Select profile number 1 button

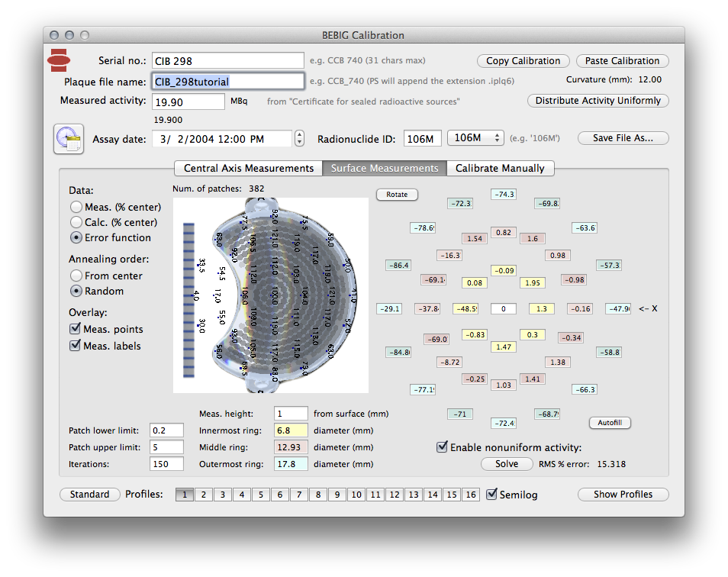click(185, 495)
